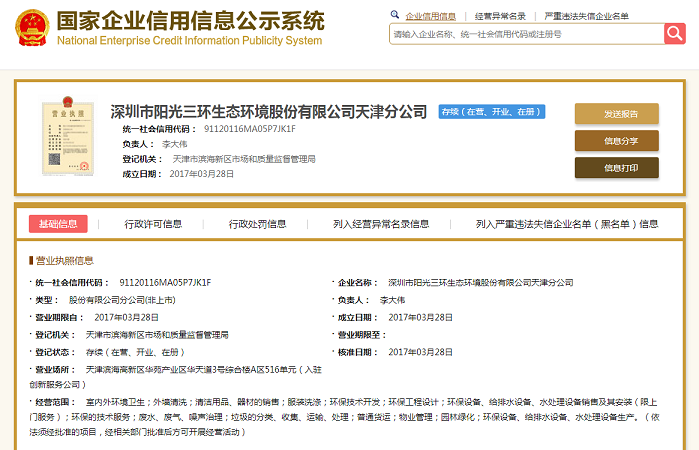This screenshot has width=699, height=450.
Task: Click the red search magnifier icon
Action: tap(674, 34)
